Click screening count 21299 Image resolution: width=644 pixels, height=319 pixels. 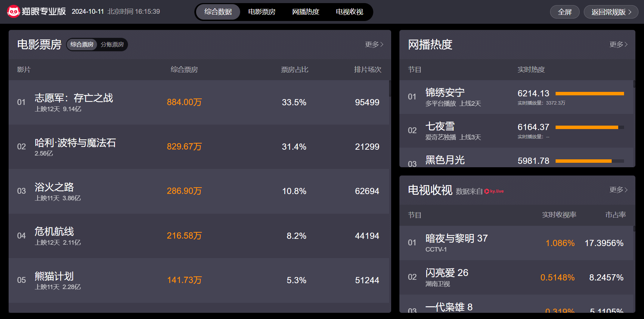367,147
